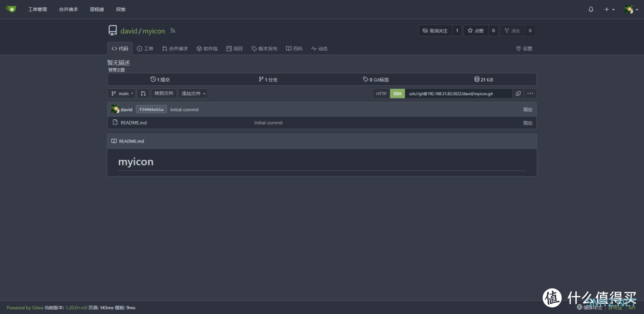
Task: Open the repository 合并请求 tab
Action: point(175,48)
